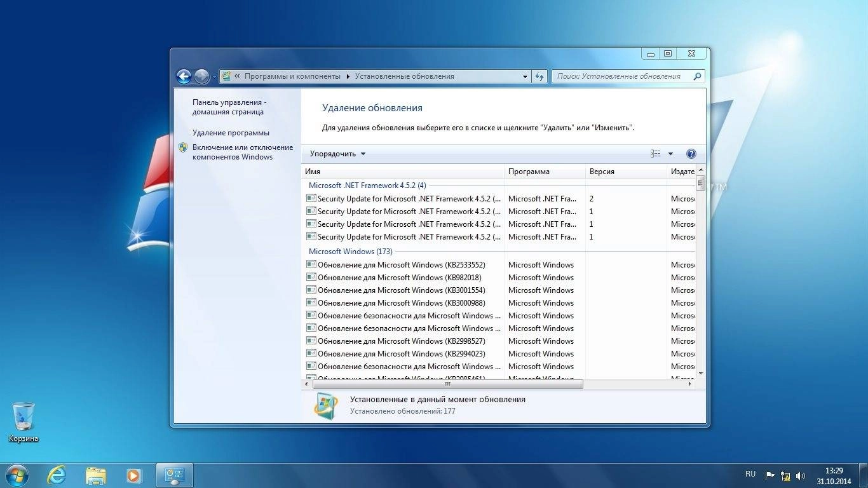868x488 pixels.
Task: Select the update KB3001554 row
Action: pyautogui.click(x=499, y=290)
